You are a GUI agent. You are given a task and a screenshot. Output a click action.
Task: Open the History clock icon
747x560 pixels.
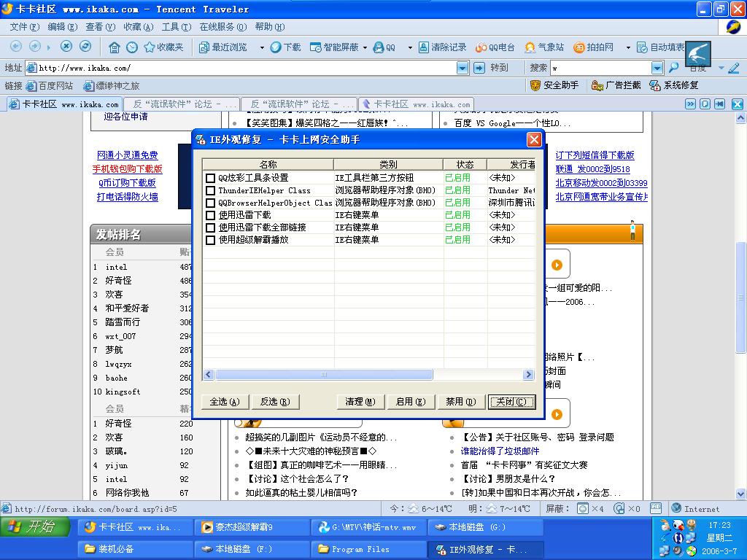tap(132, 47)
